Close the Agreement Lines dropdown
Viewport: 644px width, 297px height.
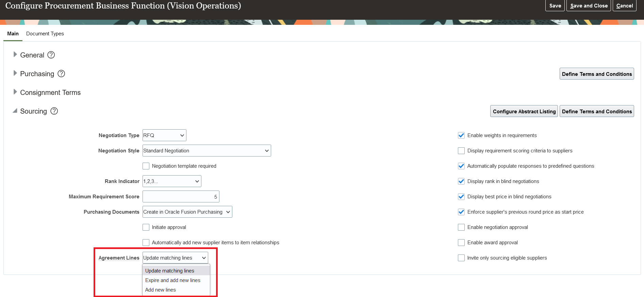(x=175, y=258)
